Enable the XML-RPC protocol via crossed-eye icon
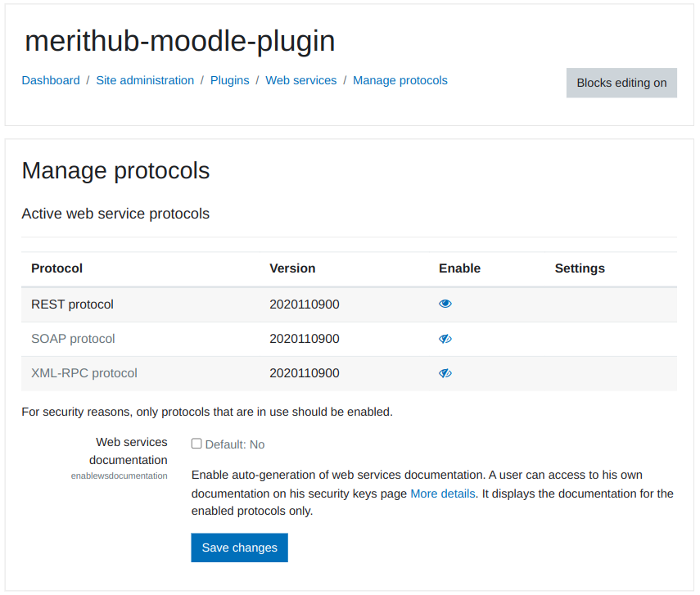The height and width of the screenshot is (595, 700). (445, 373)
